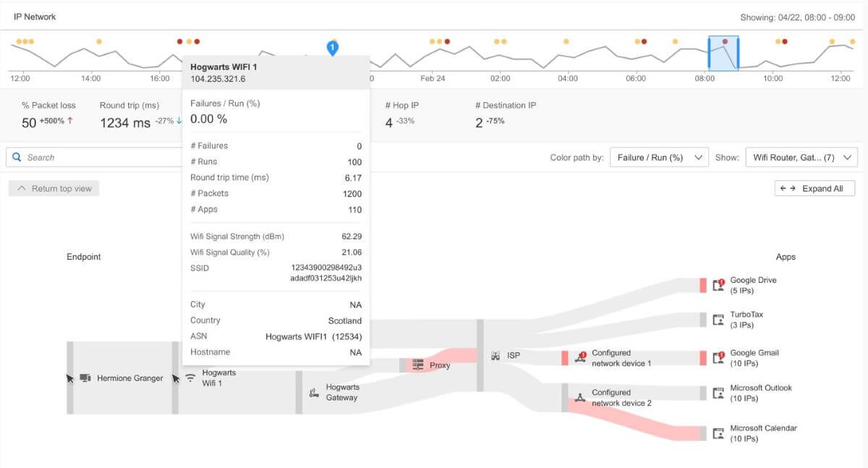Open the Color path by dropdown
This screenshot has height=468, width=868.
pyautogui.click(x=659, y=157)
